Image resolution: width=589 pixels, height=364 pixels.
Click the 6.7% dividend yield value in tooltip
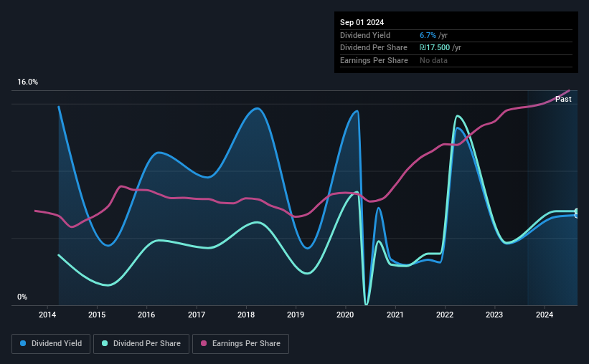pyautogui.click(x=428, y=35)
